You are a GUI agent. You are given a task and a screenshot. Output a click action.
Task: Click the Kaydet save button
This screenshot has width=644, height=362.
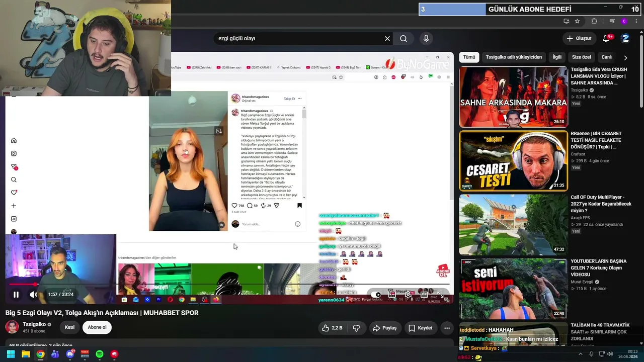pos(420,328)
